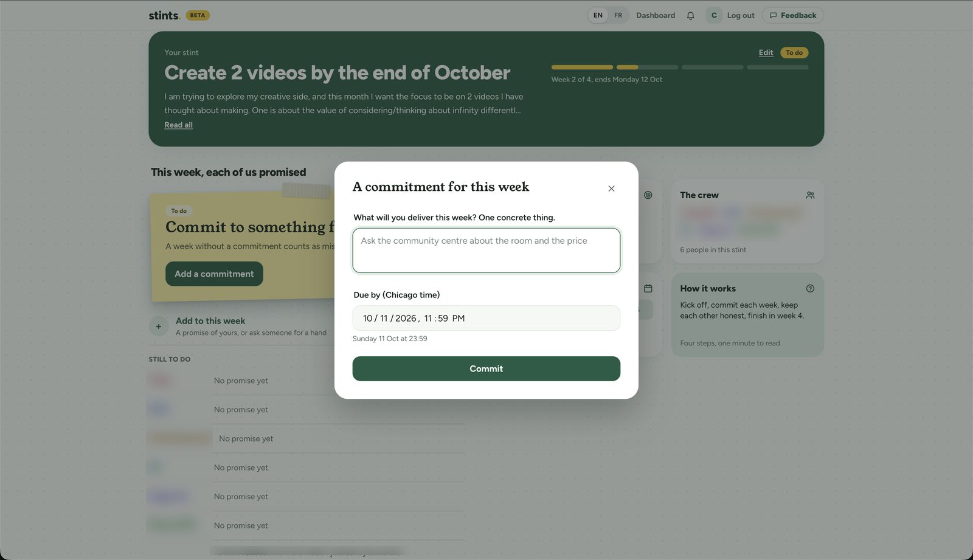The image size is (973, 560).
Task: Click the calendar icon beside the dialog
Action: tap(648, 289)
